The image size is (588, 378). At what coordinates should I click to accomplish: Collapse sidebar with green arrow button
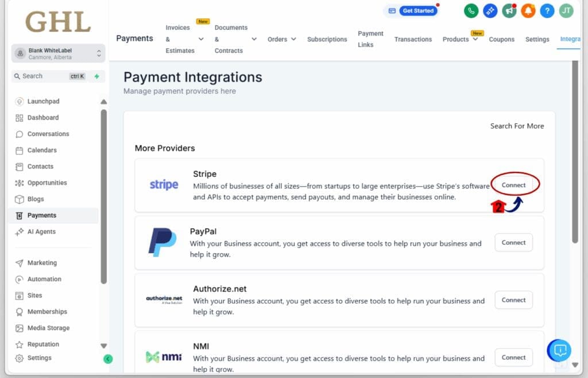click(108, 359)
